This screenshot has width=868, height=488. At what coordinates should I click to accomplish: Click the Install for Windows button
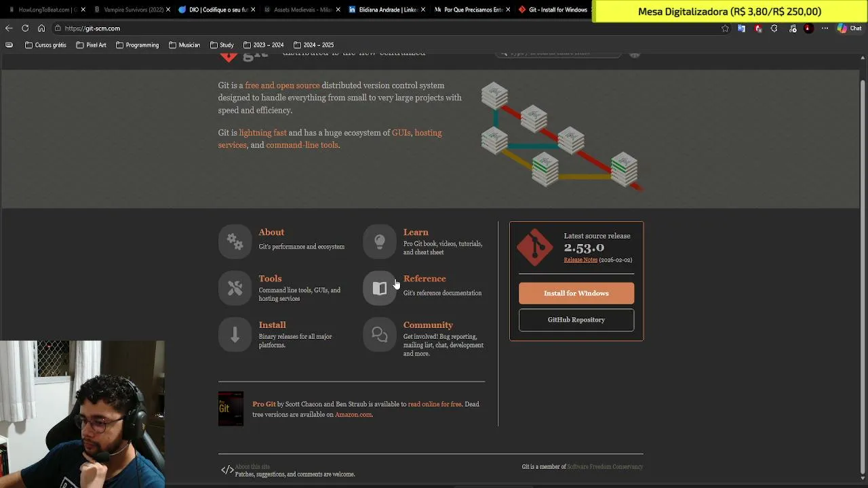pos(576,293)
